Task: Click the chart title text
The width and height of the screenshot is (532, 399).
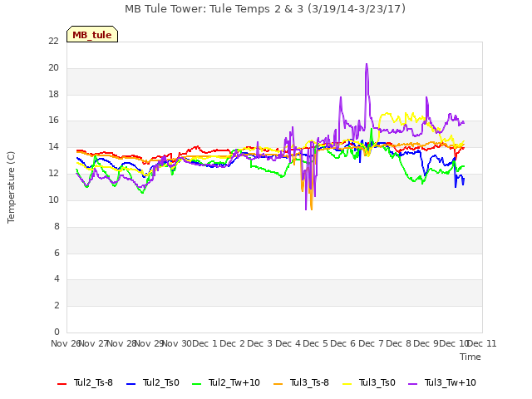Action: point(265,9)
